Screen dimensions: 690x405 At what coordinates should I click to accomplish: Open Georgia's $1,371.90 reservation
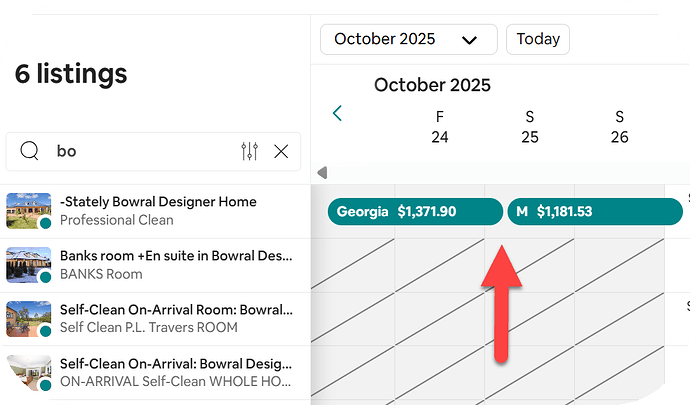[415, 211]
